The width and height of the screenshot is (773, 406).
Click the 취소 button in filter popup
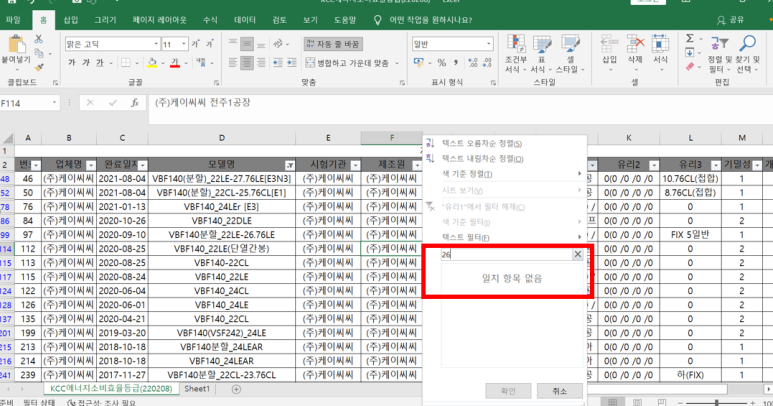[560, 391]
